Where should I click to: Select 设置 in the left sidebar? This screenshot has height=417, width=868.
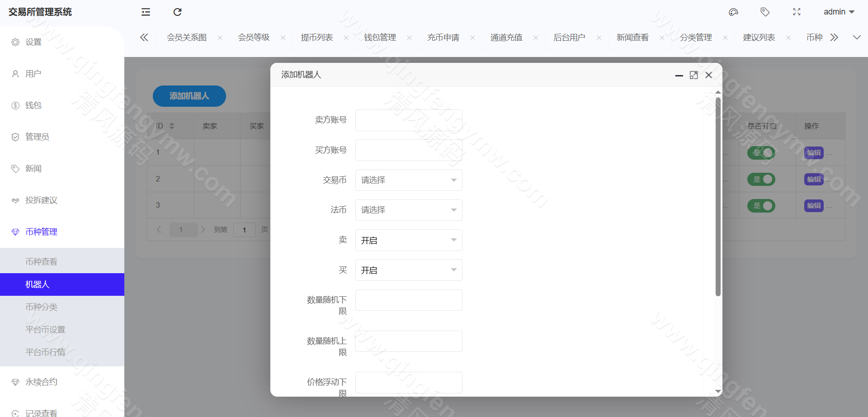(x=33, y=42)
